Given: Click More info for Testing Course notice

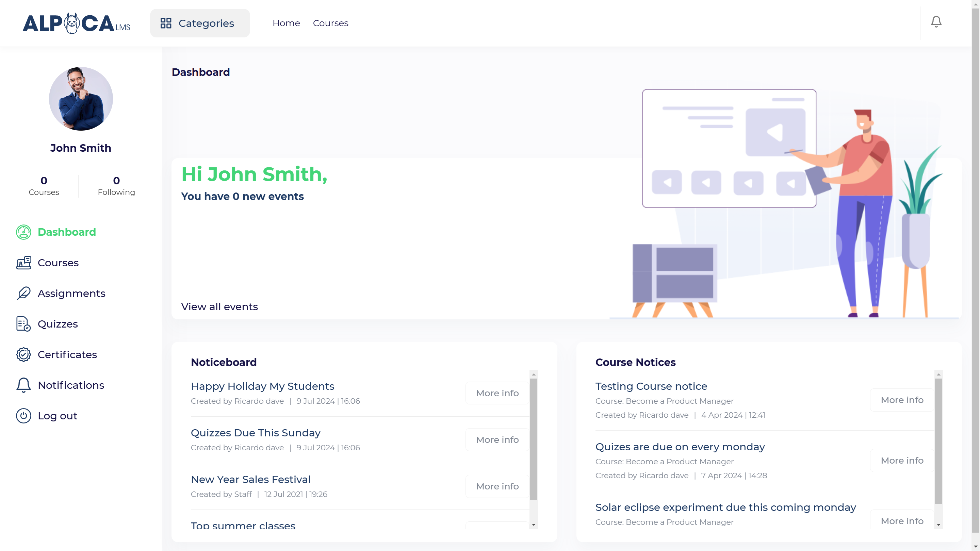Looking at the screenshot, I should 902,400.
